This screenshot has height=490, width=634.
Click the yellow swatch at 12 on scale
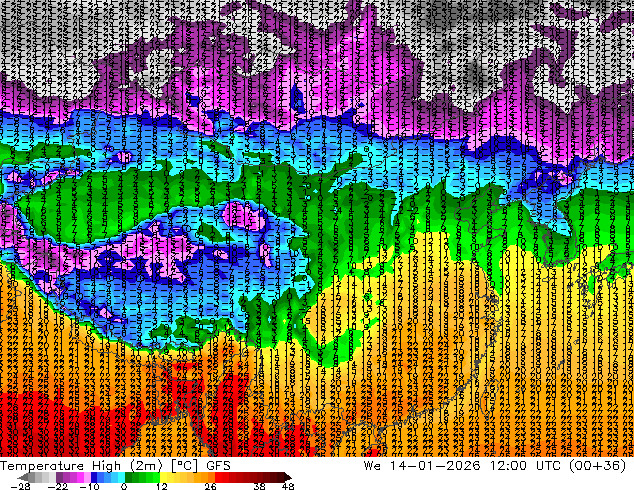tap(163, 477)
